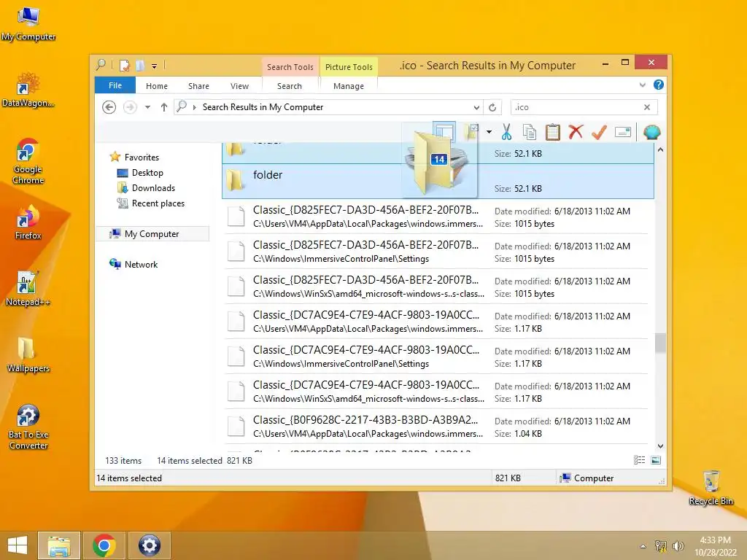Go up one level with Up arrow

164,107
